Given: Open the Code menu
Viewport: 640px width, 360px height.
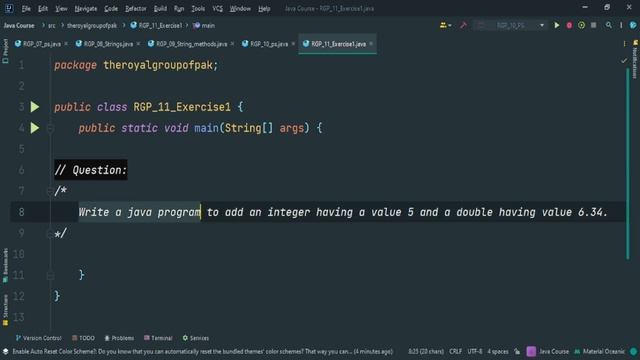Looking at the screenshot, I should coord(111,9).
